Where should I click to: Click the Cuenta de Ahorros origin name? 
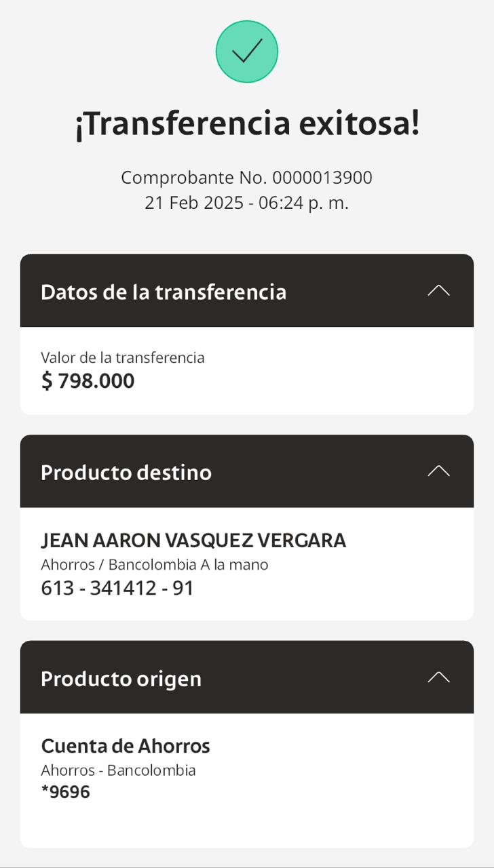point(126,746)
